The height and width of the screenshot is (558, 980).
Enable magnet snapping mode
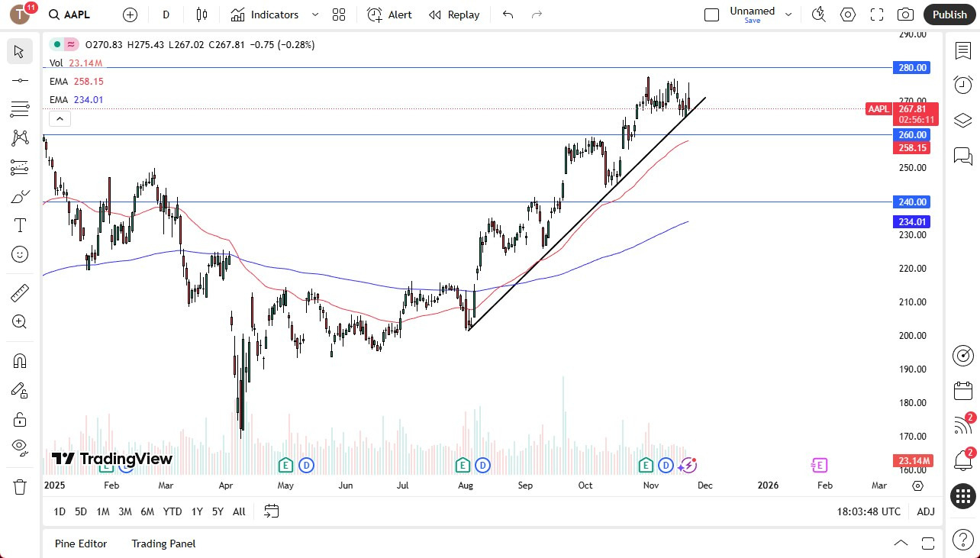coord(19,360)
